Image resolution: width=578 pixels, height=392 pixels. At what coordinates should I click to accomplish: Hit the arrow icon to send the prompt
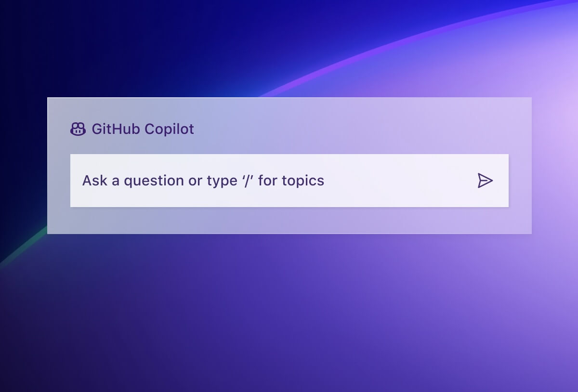tap(485, 181)
